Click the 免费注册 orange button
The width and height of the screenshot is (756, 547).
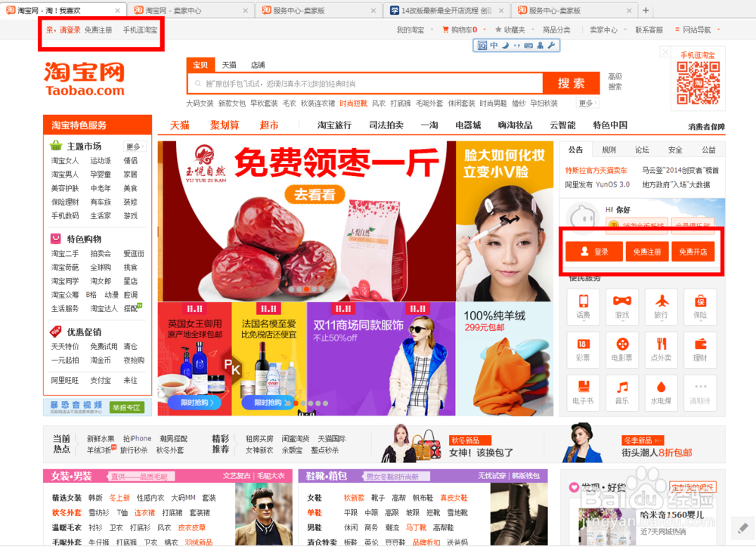tap(647, 252)
